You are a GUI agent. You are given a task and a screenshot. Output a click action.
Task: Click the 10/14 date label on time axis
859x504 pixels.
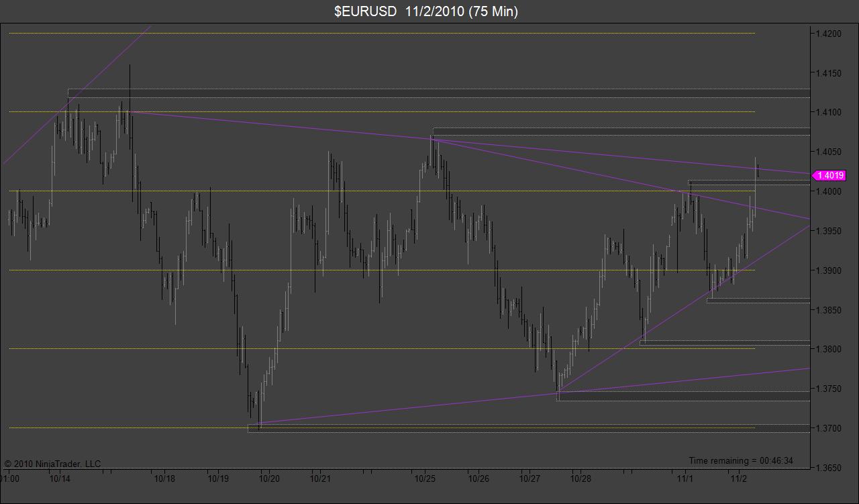tap(60, 478)
